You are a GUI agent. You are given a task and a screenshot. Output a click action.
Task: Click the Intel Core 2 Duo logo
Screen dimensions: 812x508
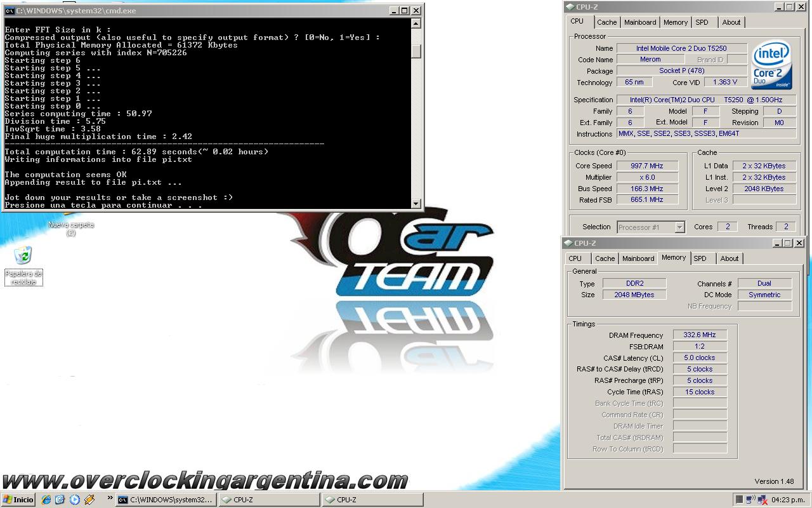click(771, 65)
